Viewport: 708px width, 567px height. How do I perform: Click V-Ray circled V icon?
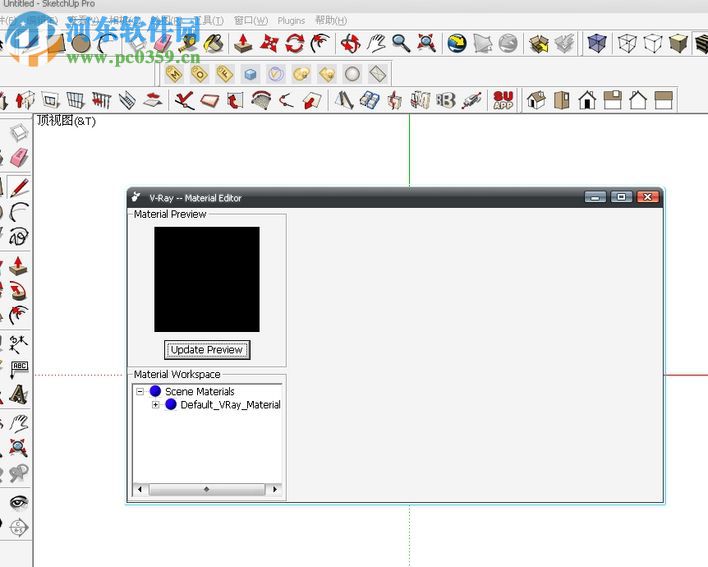(275, 74)
